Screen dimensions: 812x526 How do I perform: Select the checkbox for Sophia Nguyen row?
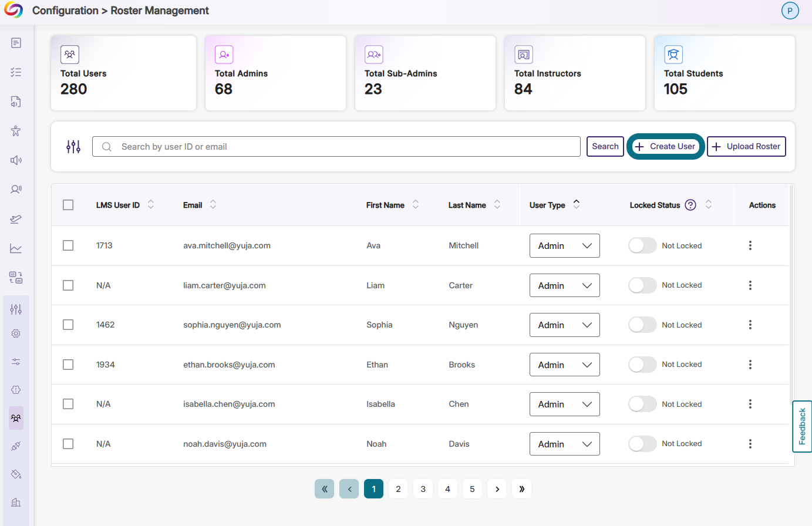tap(68, 325)
